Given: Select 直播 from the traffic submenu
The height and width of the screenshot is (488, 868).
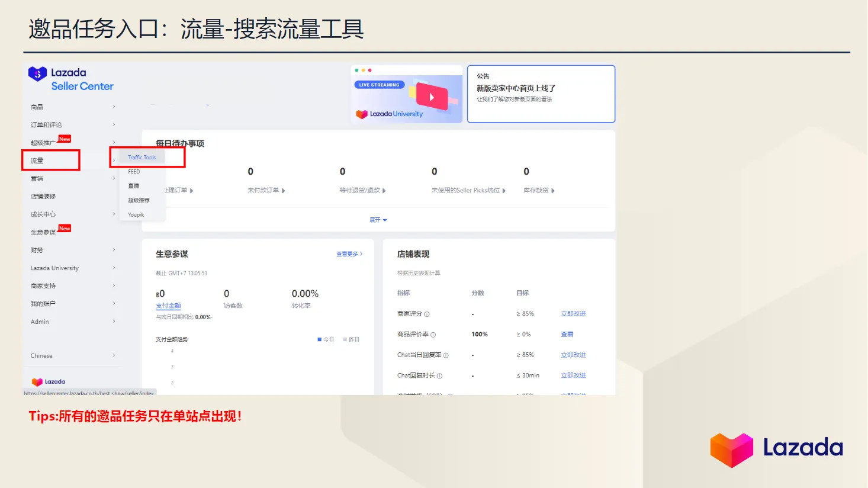Looking at the screenshot, I should [133, 185].
